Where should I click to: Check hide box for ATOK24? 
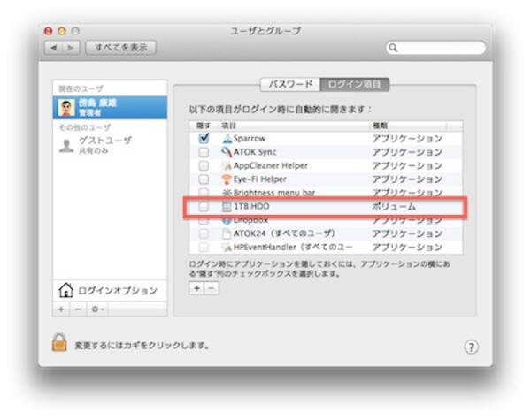[x=204, y=233]
